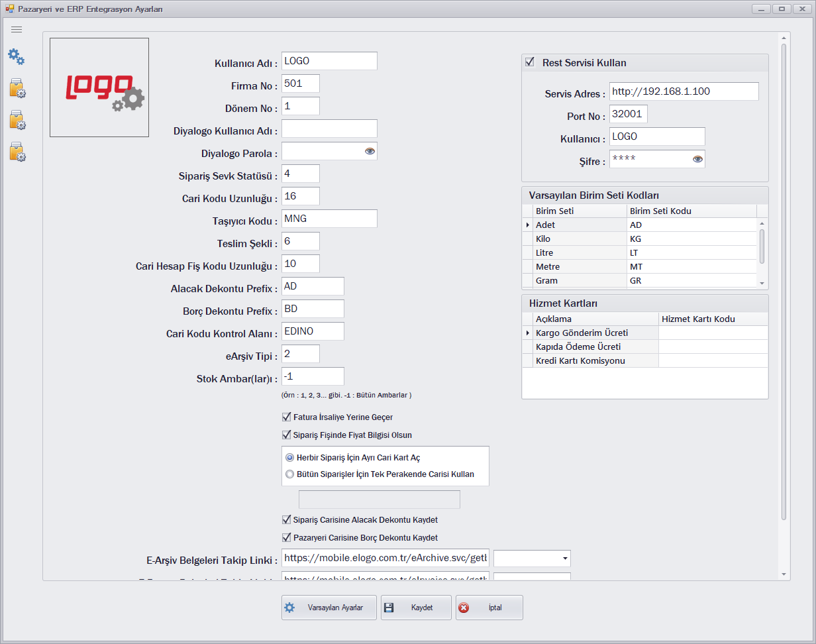Edit the Borç Dekontu Prefix field
This screenshot has width=816, height=644.
click(313, 309)
